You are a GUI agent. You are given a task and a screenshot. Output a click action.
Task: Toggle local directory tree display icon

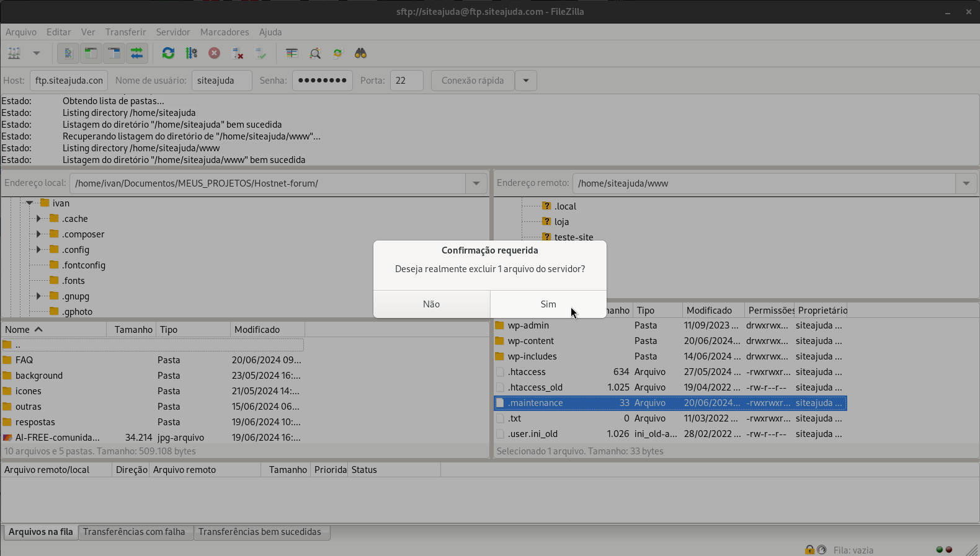(x=91, y=53)
